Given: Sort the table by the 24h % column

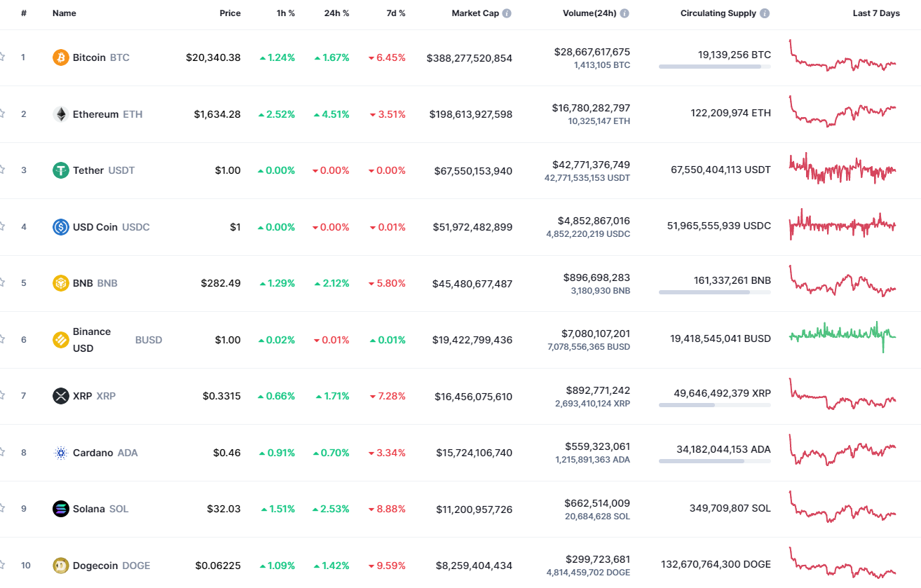Looking at the screenshot, I should [336, 13].
